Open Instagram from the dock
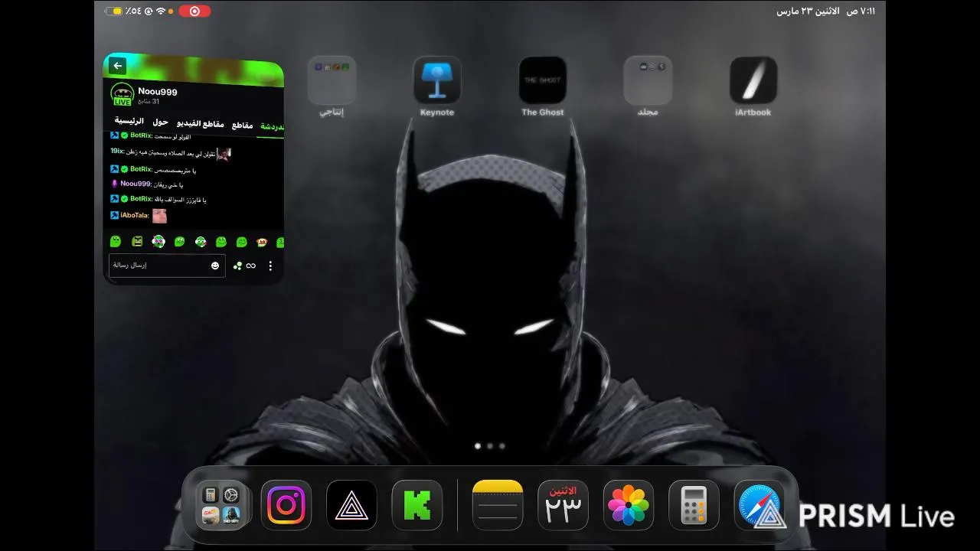980x551 pixels. [286, 505]
